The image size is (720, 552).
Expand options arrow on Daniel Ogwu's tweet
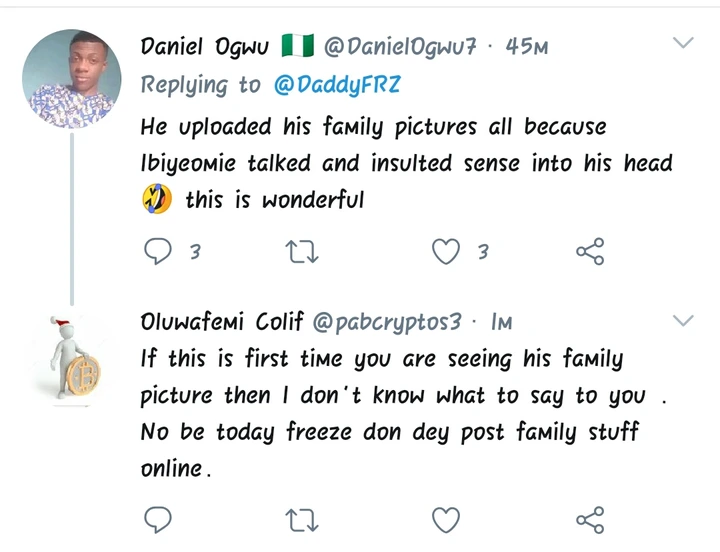click(683, 44)
